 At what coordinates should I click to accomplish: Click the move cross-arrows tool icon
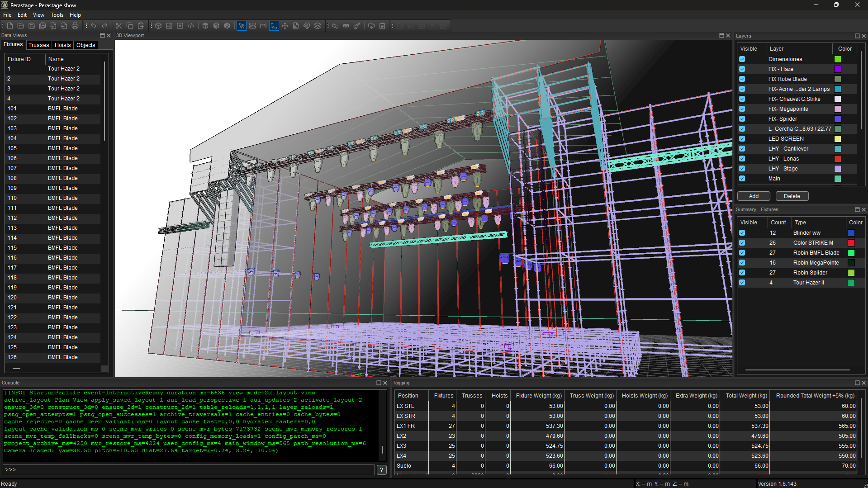point(285,26)
